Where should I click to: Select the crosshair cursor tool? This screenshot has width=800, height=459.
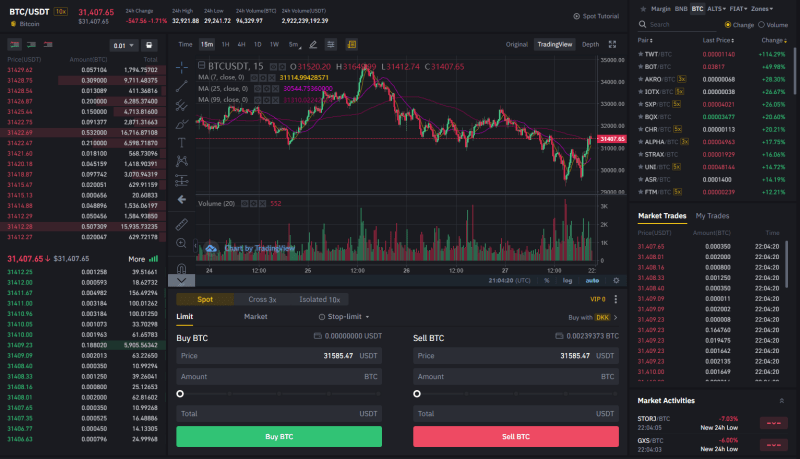pos(182,68)
